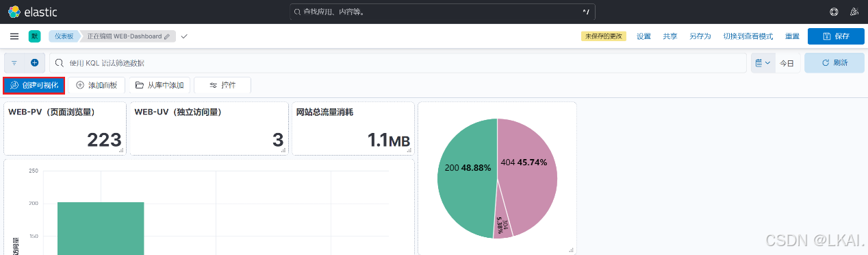Open the green space avatar

[34, 36]
